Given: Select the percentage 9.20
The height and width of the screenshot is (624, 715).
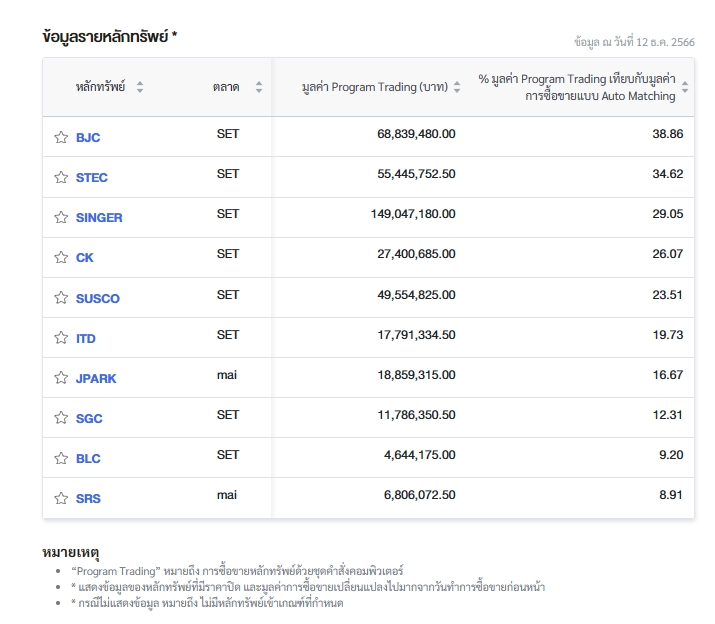Looking at the screenshot, I should pyautogui.click(x=671, y=455).
